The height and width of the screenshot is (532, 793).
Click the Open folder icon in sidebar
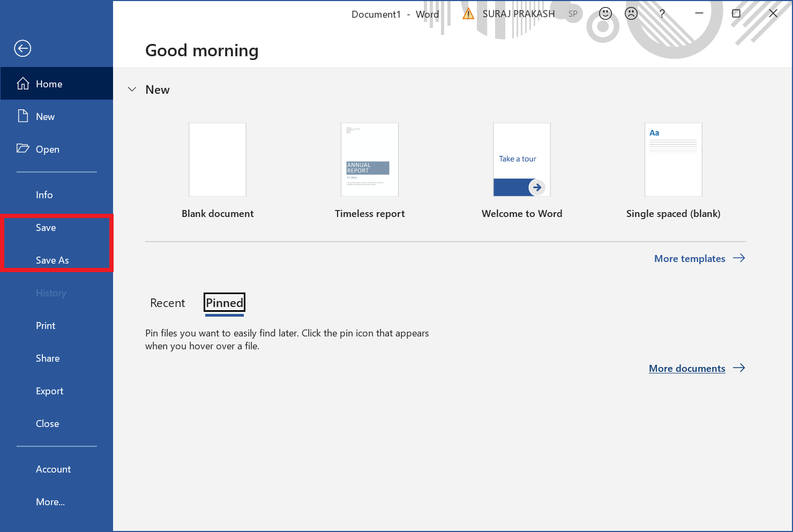pos(23,148)
